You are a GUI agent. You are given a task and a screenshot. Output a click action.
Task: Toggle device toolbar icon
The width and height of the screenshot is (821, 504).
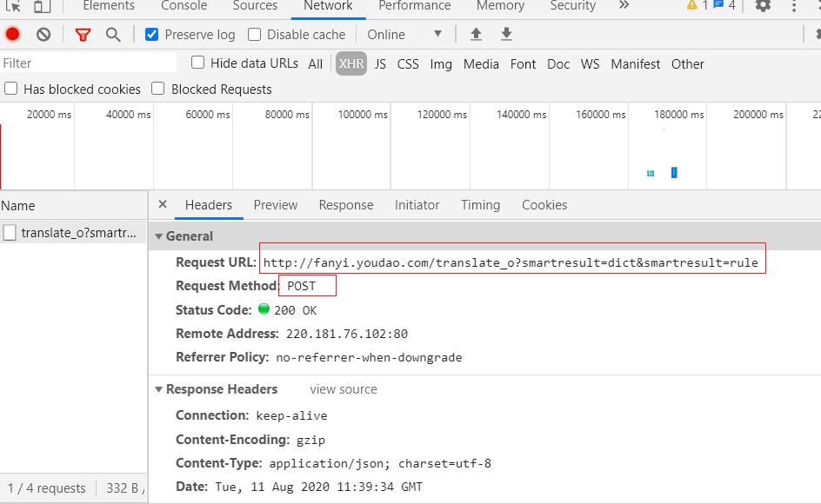pyautogui.click(x=42, y=6)
